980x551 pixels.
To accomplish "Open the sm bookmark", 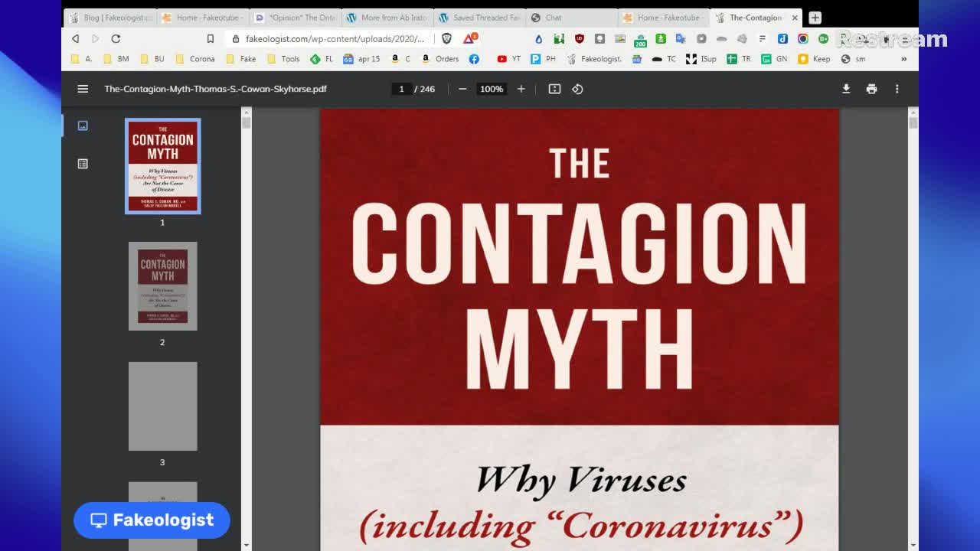I will coord(853,59).
